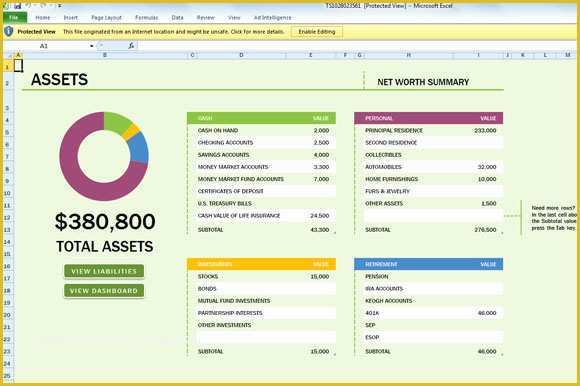Click the Enable Editing button
Screen dimensions: 580x386
[x=317, y=32]
